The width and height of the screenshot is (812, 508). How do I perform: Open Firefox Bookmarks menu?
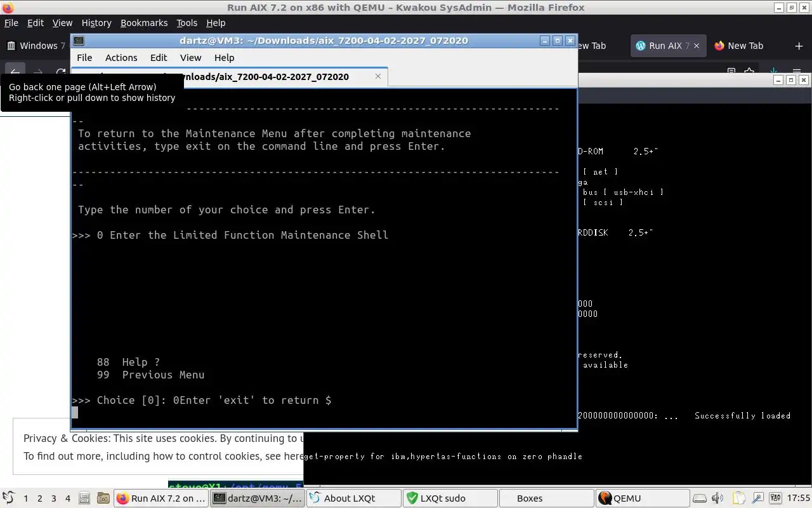pos(144,23)
